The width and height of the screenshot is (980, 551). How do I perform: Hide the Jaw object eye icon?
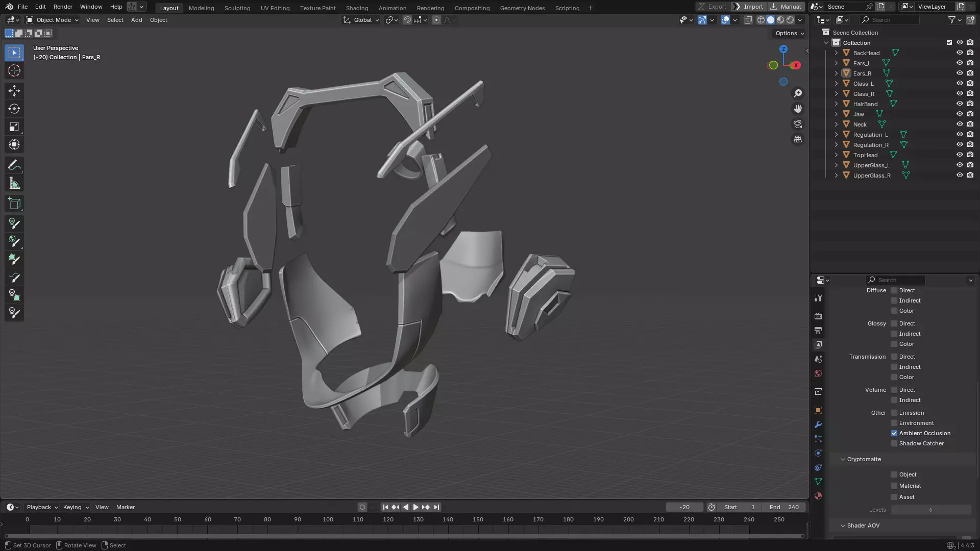(960, 114)
